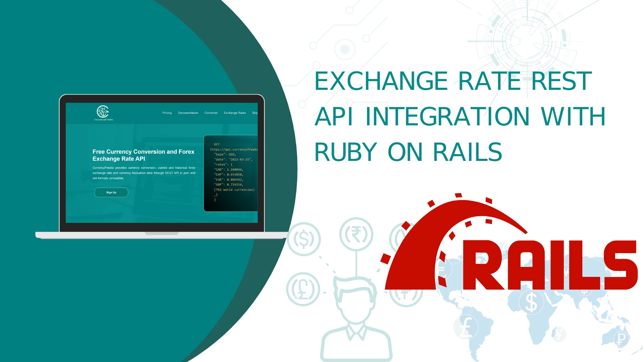Open the Pricing menu item
The image size is (644, 362).
click(167, 113)
